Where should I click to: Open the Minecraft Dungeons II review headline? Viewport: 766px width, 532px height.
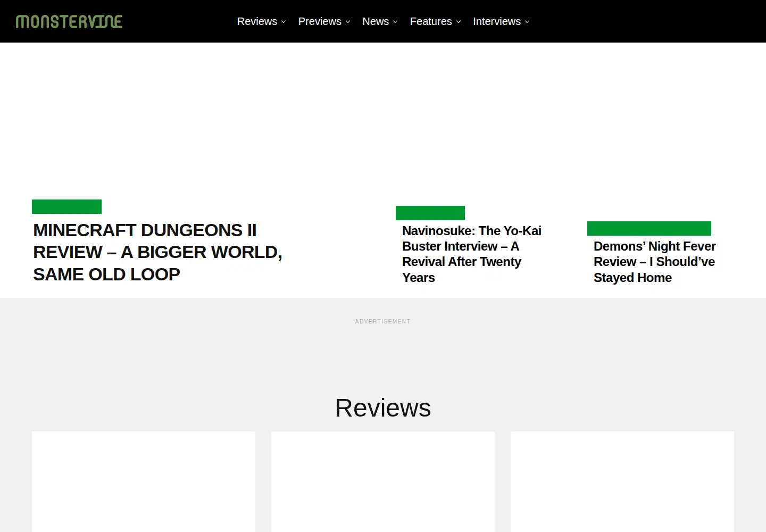(157, 252)
